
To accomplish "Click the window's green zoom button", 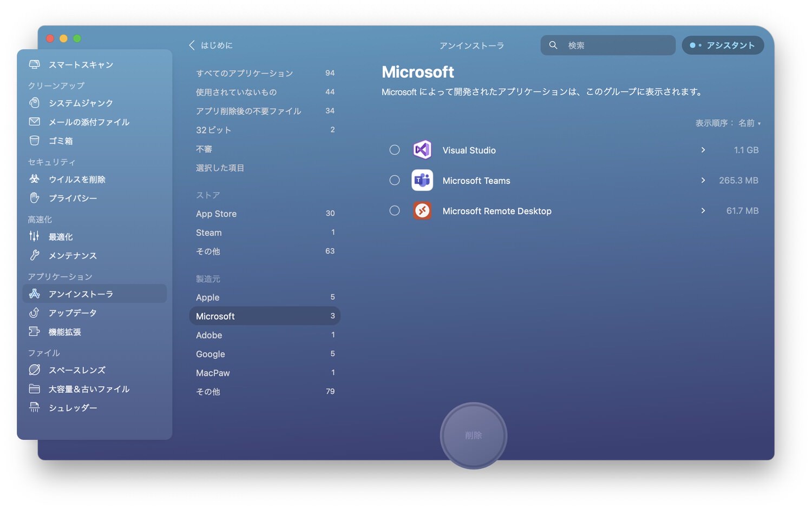I will (77, 38).
